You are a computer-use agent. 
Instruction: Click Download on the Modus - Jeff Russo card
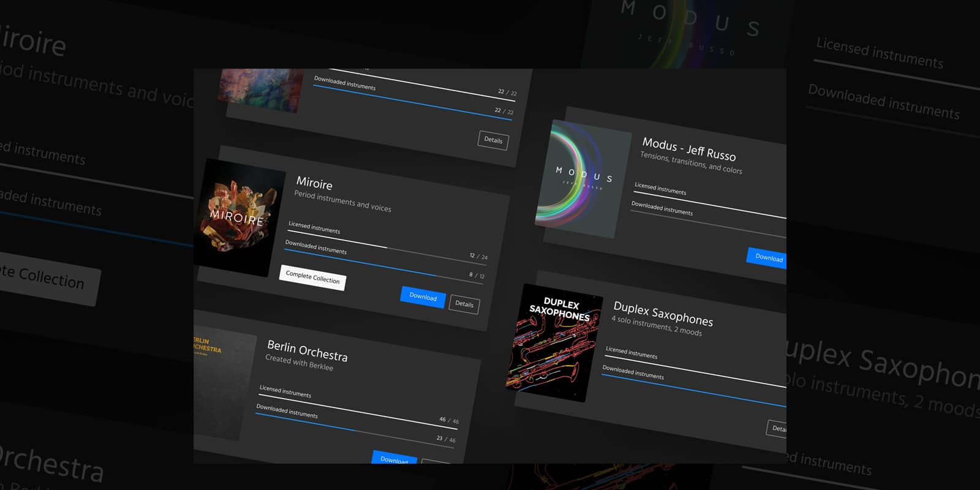767,257
